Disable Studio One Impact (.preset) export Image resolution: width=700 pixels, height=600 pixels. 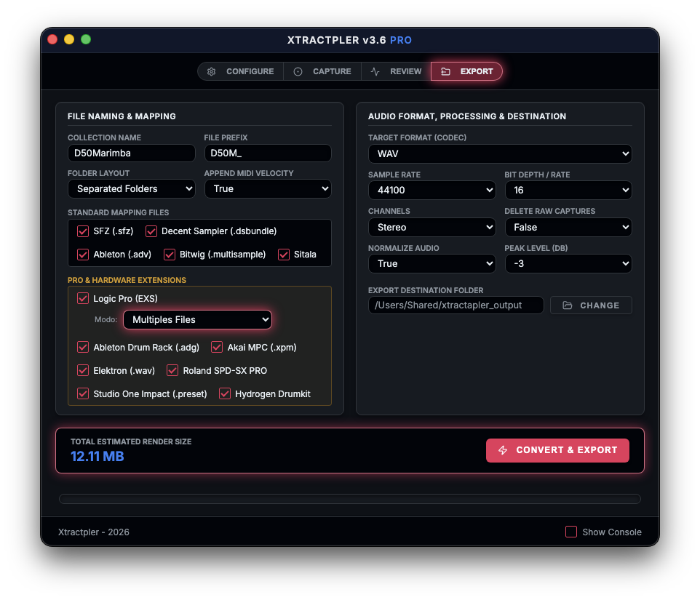point(83,393)
